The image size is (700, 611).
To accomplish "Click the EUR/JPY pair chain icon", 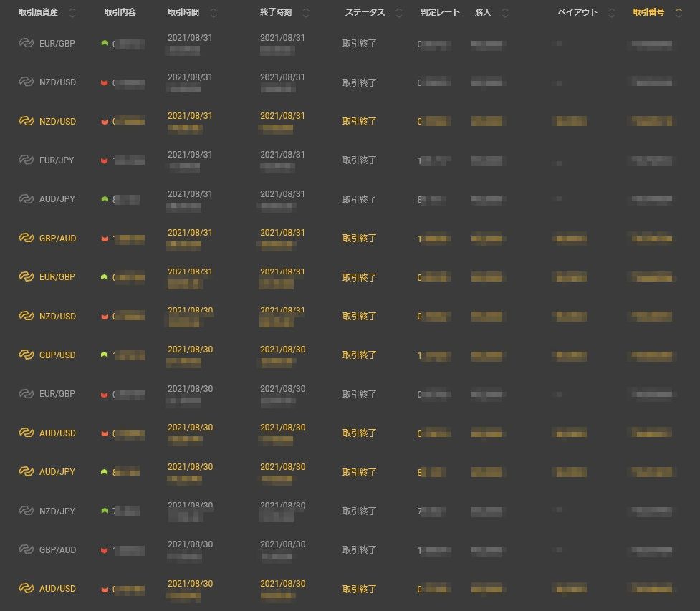I will pyautogui.click(x=26, y=160).
